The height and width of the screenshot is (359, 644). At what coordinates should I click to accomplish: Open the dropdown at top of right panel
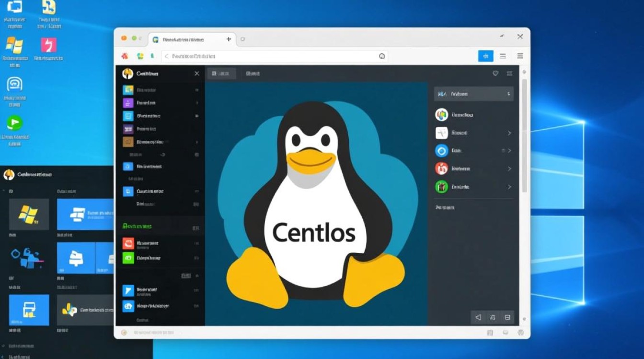pyautogui.click(x=473, y=94)
